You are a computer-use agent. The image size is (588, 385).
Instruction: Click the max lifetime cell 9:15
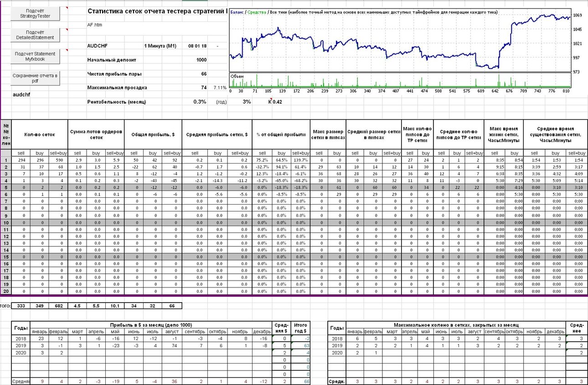click(x=495, y=167)
